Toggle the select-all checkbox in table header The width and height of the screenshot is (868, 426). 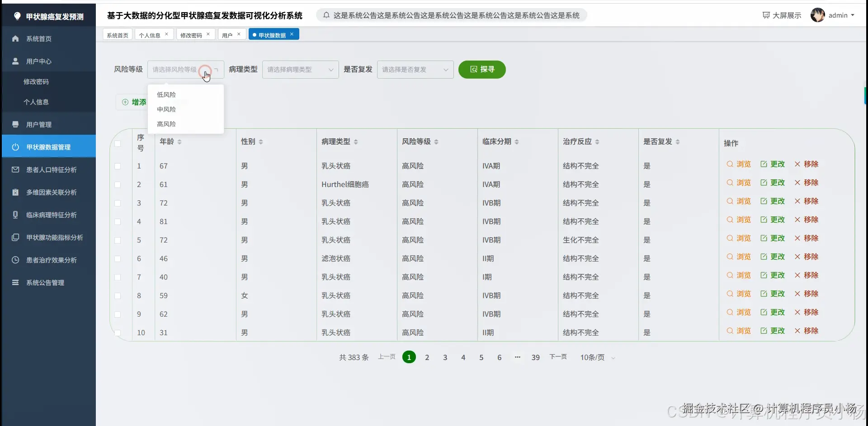(x=118, y=144)
